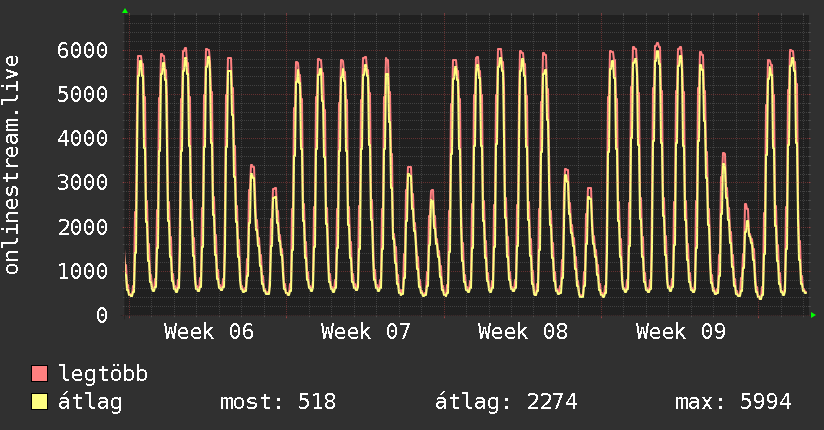The height and width of the screenshot is (430, 824).
Task: Click the 1000 Y-axis value label
Action: 83,271
